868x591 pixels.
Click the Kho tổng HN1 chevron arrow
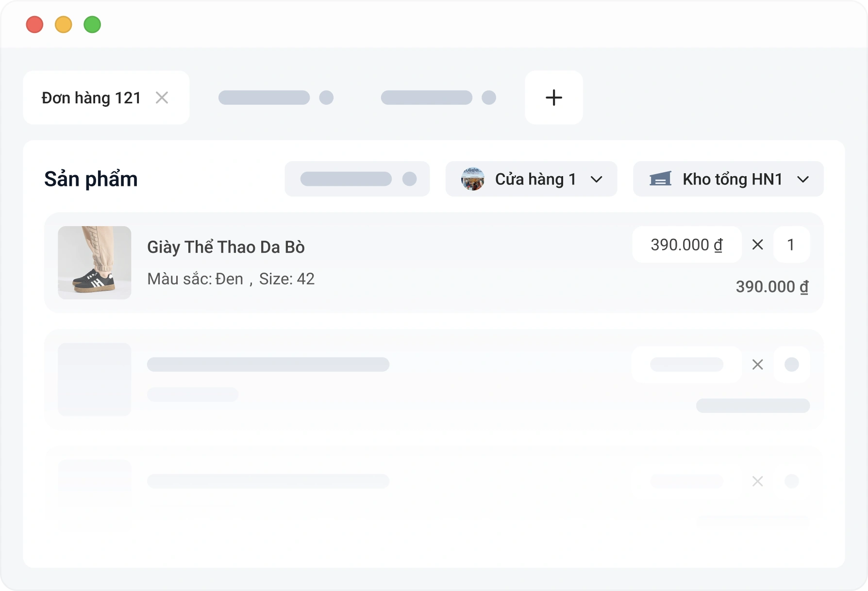pyautogui.click(x=803, y=180)
